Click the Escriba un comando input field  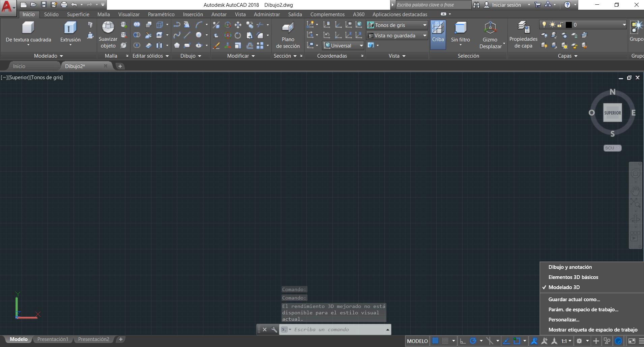[337, 329]
